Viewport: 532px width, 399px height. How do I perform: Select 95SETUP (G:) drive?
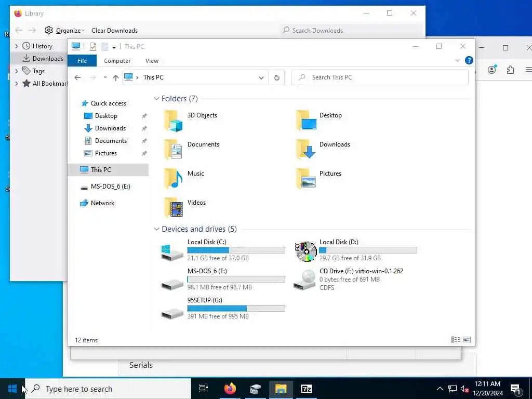(x=223, y=310)
